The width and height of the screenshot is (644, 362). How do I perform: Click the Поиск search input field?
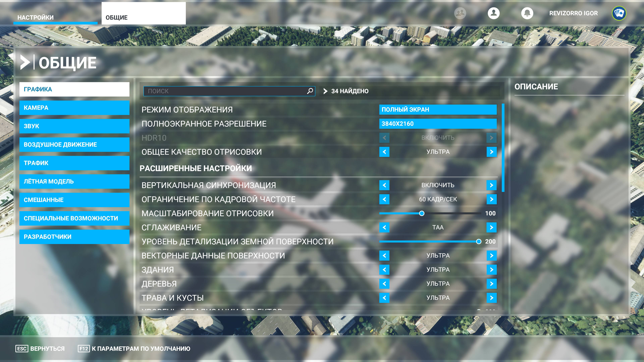pyautogui.click(x=225, y=91)
